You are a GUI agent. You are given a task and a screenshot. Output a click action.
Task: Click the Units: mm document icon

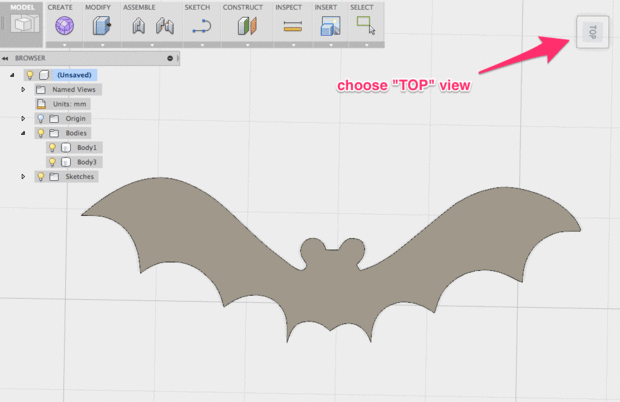41,104
